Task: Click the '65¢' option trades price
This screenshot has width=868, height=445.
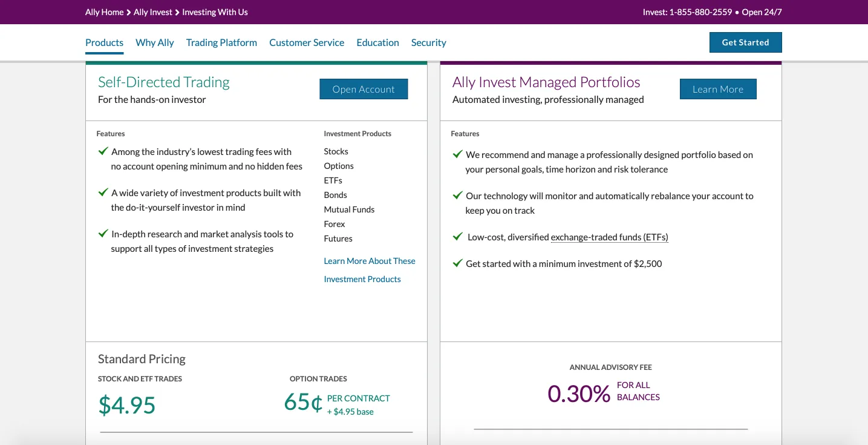Action: click(x=303, y=403)
